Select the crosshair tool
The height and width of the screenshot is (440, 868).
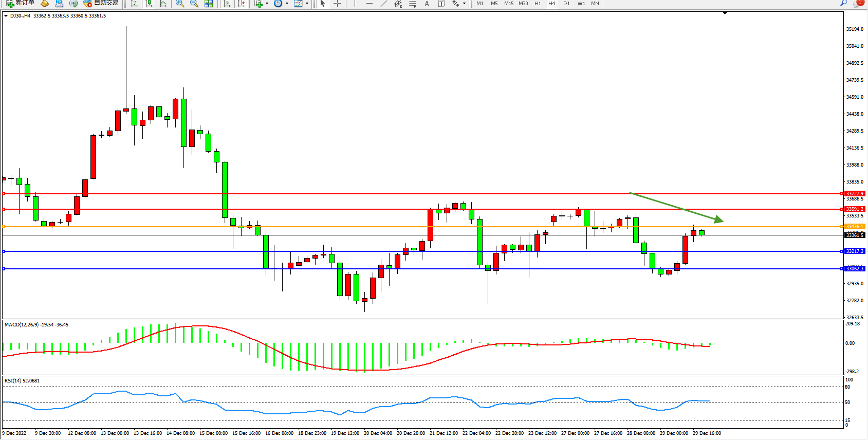point(337,4)
